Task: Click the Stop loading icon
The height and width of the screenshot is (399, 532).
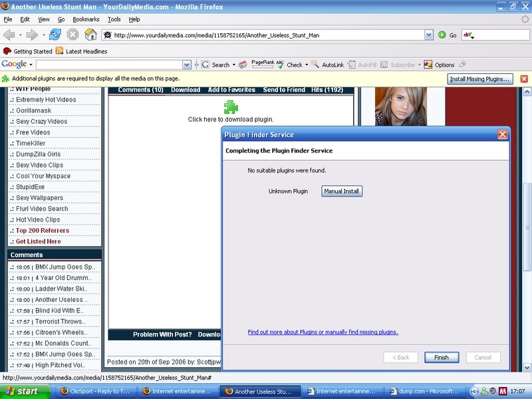Action: pyautogui.click(x=72, y=35)
